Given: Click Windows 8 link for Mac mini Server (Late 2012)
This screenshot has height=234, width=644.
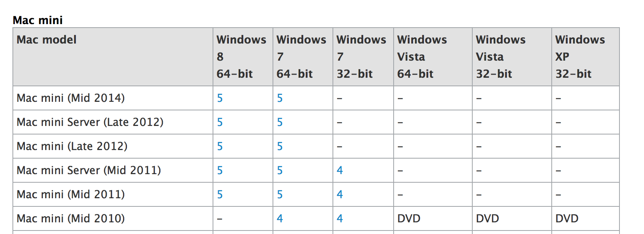Looking at the screenshot, I should 220,122.
